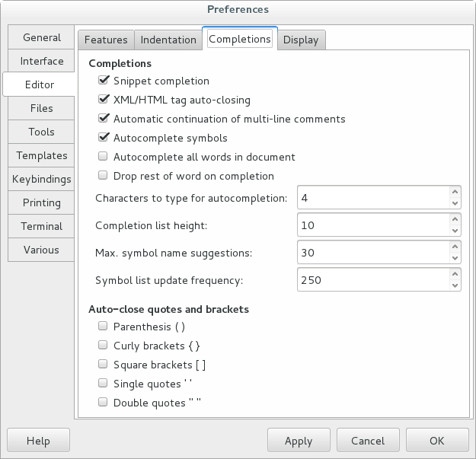476x459 pixels.
Task: Enable Autocomplete all words in document
Action: (104, 157)
